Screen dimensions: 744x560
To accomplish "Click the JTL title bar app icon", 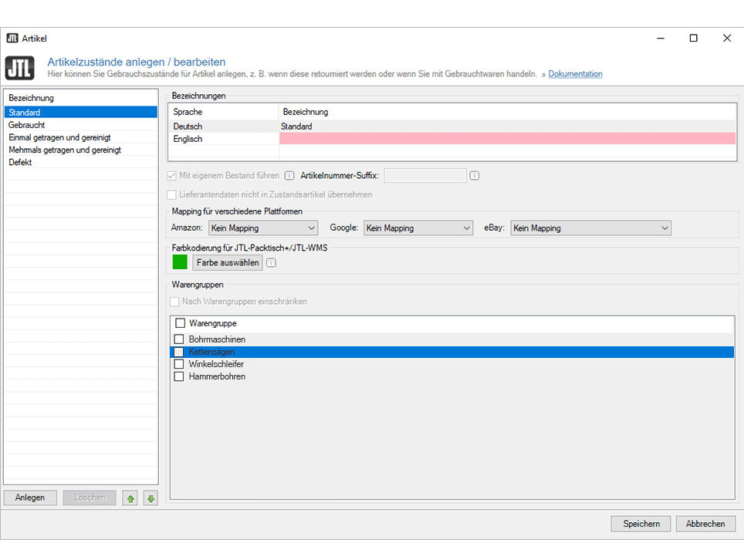I will coord(12,38).
